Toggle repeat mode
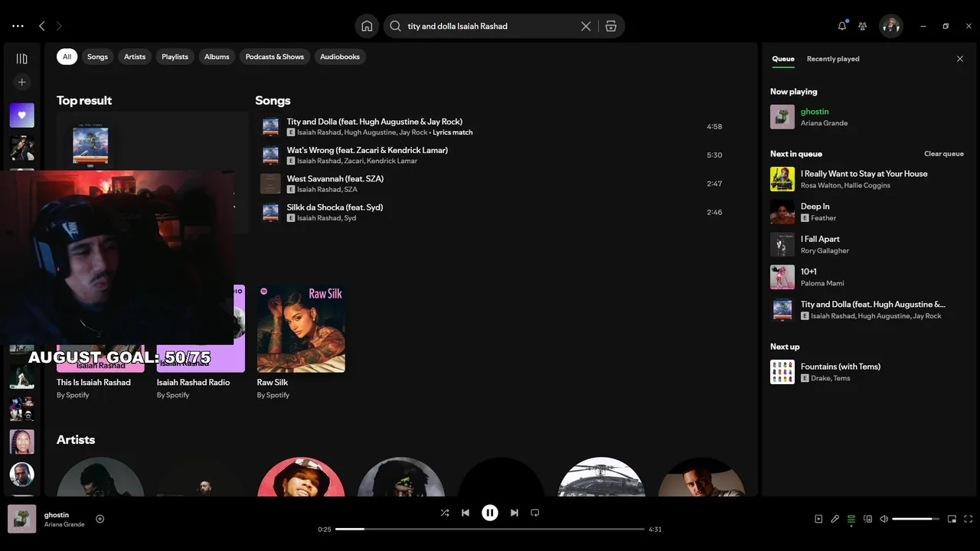Screen dimensions: 980x551 pyautogui.click(x=535, y=513)
